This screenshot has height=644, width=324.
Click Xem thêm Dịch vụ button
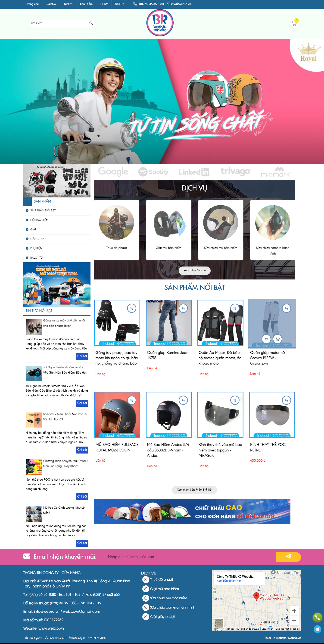tap(194, 270)
